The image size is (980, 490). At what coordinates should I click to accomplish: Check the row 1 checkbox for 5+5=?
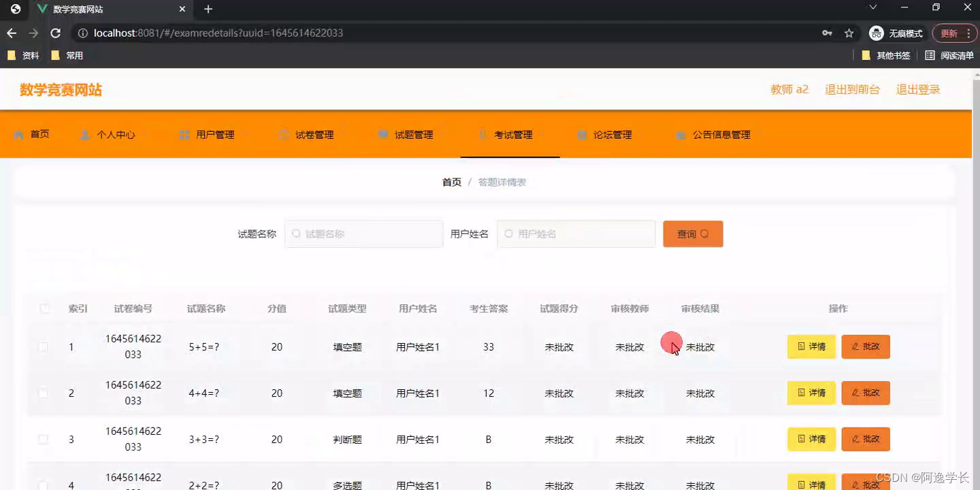43,347
